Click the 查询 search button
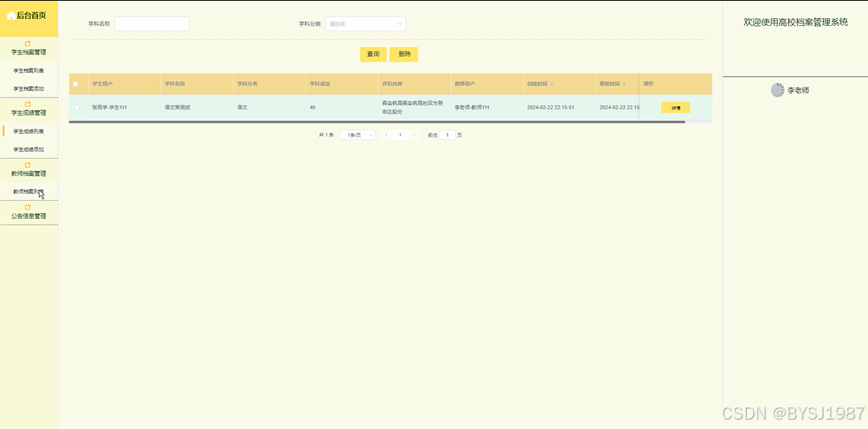868x429 pixels. point(373,54)
